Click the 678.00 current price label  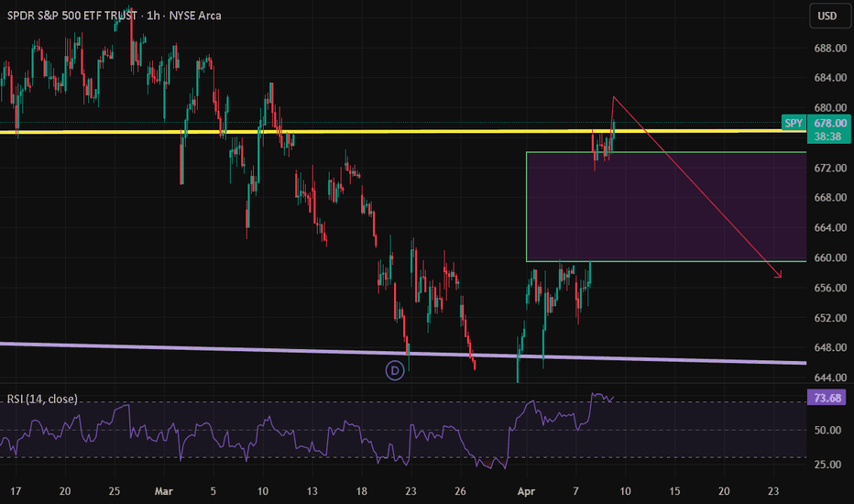coord(829,123)
